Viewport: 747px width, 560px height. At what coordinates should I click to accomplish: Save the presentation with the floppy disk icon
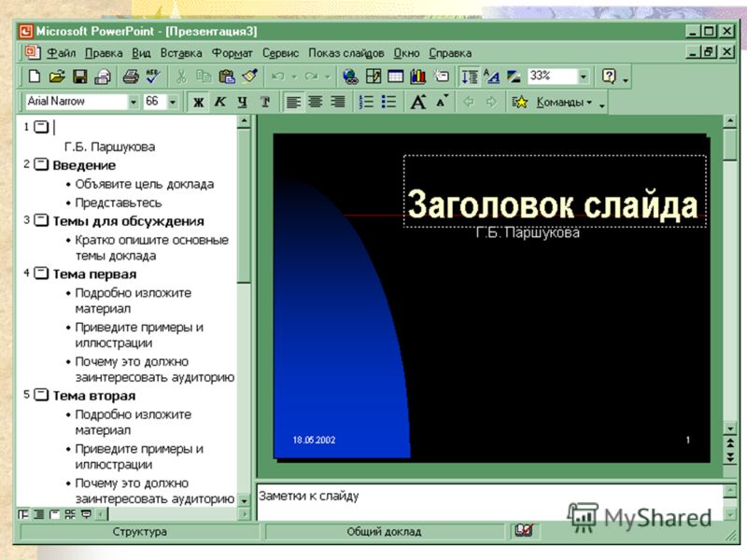coord(80,77)
